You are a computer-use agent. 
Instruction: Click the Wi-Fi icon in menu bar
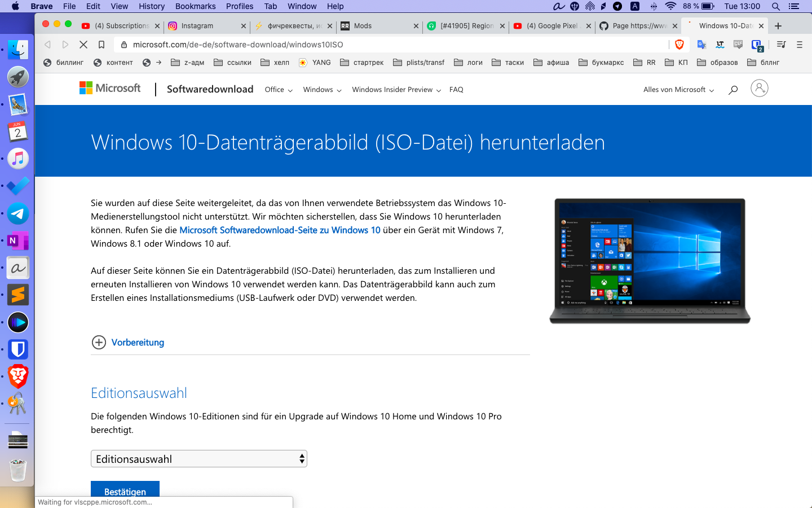coord(670,6)
